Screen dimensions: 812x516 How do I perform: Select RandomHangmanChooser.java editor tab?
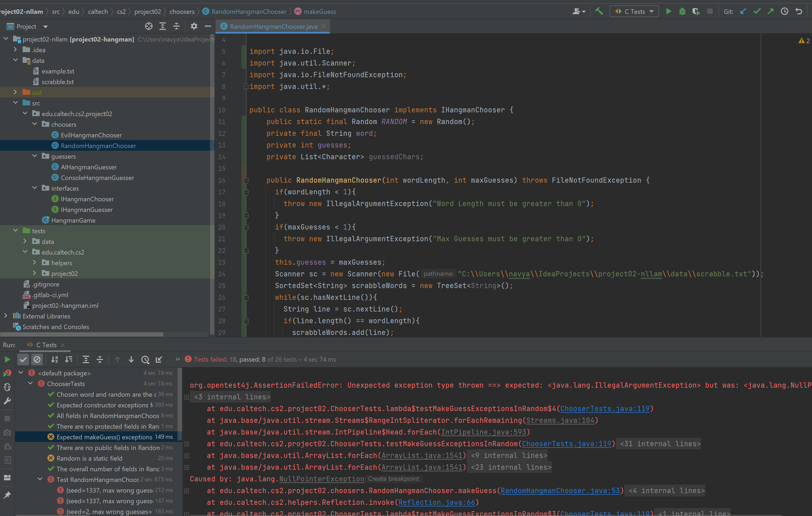click(x=273, y=26)
